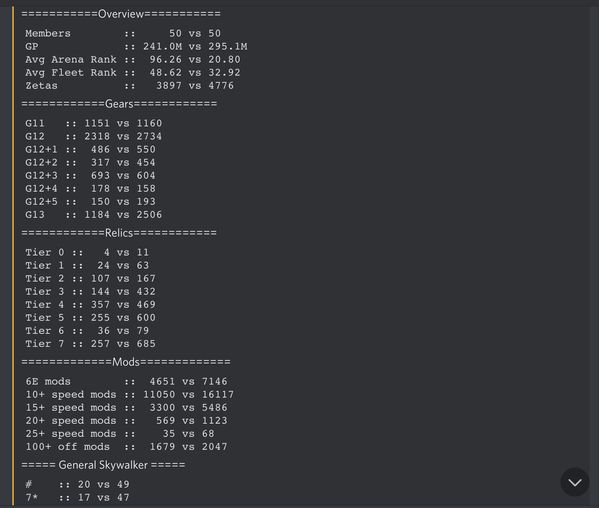The image size is (599, 508).
Task: Select the GP 241.0M vs 295.1M line
Action: [x=136, y=47]
